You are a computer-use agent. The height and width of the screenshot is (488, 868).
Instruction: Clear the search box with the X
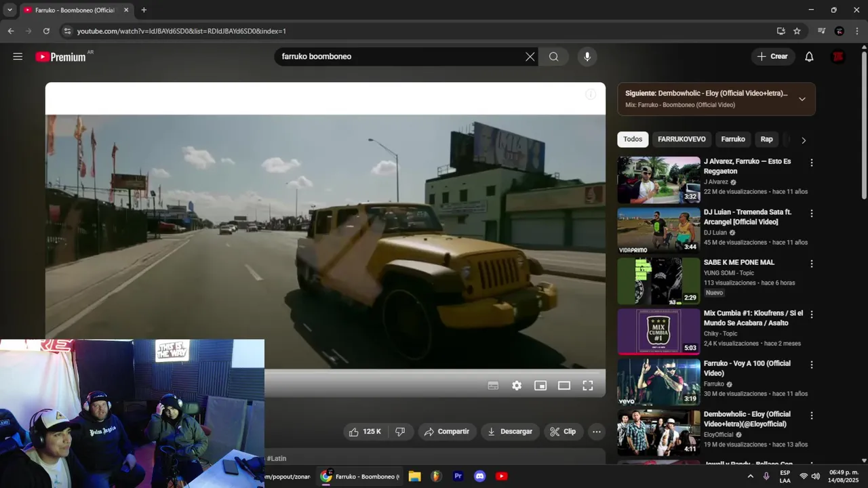(530, 57)
